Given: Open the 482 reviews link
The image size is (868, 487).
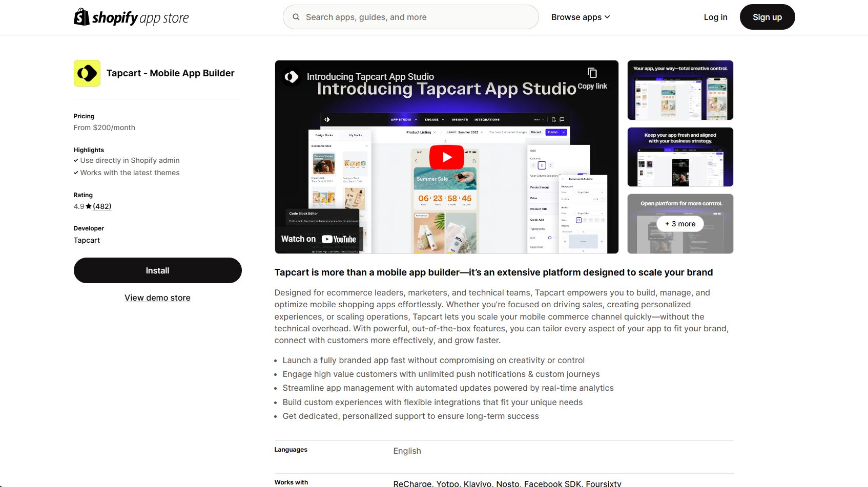Looking at the screenshot, I should click(x=102, y=206).
